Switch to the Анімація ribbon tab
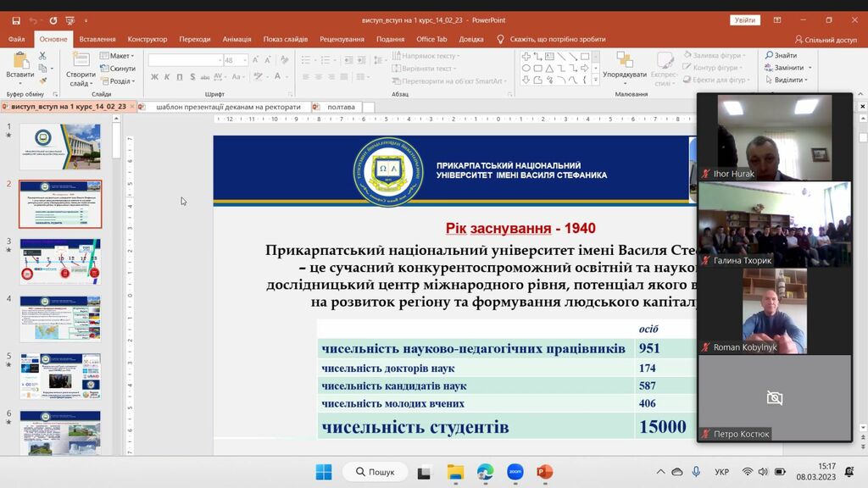868x488 pixels. point(236,39)
